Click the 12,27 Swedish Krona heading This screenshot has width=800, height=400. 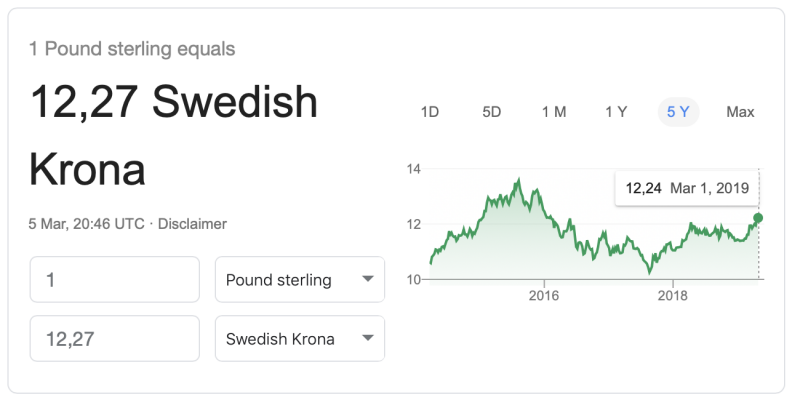tap(174, 136)
